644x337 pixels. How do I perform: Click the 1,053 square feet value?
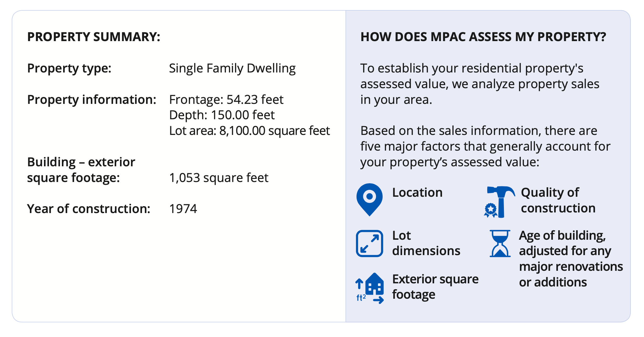(219, 178)
